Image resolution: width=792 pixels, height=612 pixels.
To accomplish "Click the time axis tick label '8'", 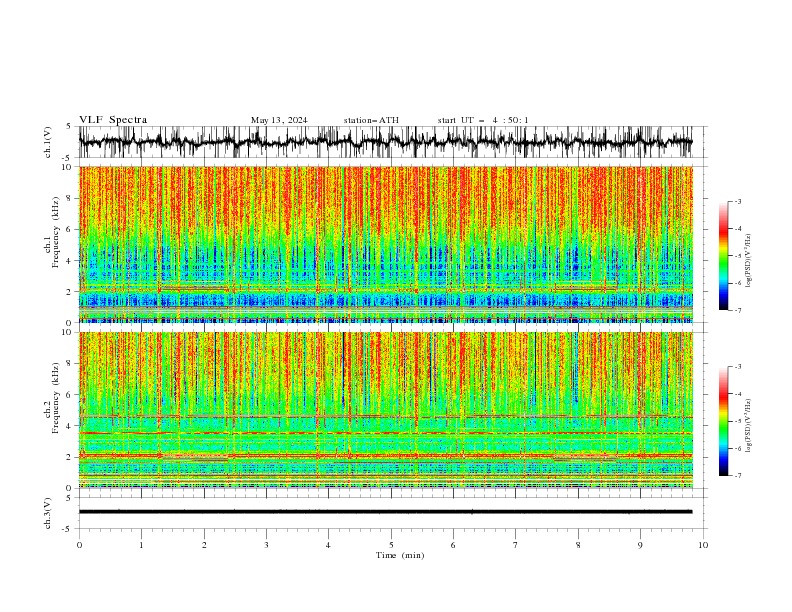I will (578, 545).
